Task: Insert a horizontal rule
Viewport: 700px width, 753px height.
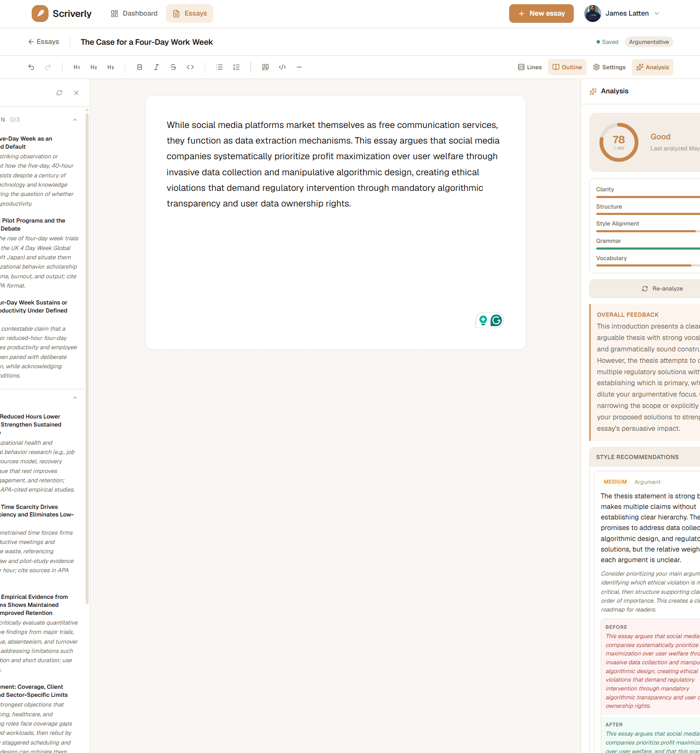Action: pos(299,67)
